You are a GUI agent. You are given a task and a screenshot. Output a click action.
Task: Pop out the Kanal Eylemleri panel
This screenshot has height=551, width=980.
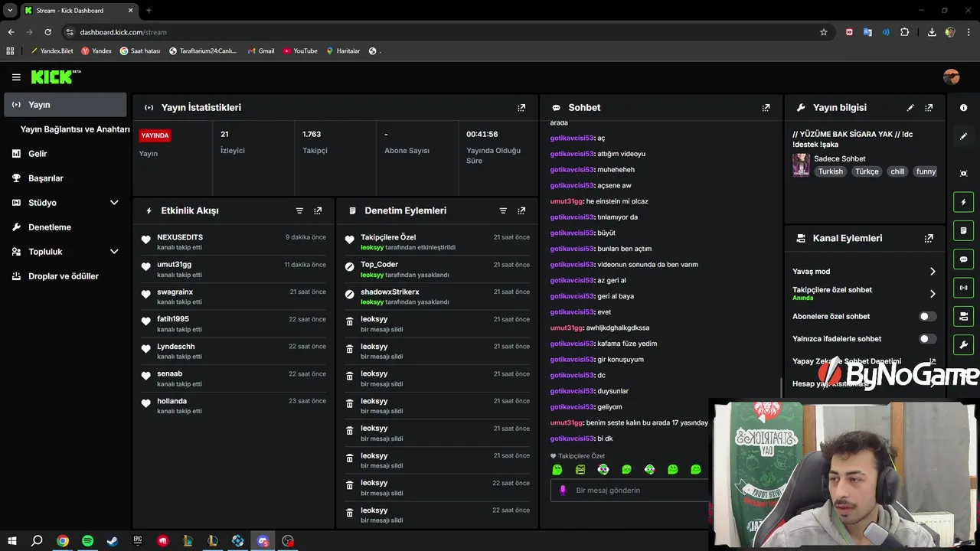[x=929, y=238]
